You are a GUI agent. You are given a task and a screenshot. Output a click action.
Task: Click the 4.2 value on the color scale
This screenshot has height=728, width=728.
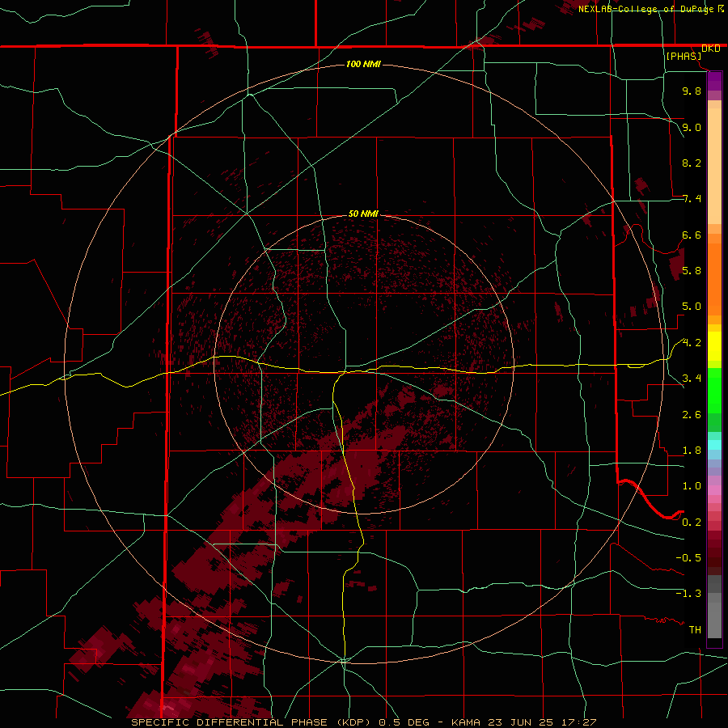point(692,343)
